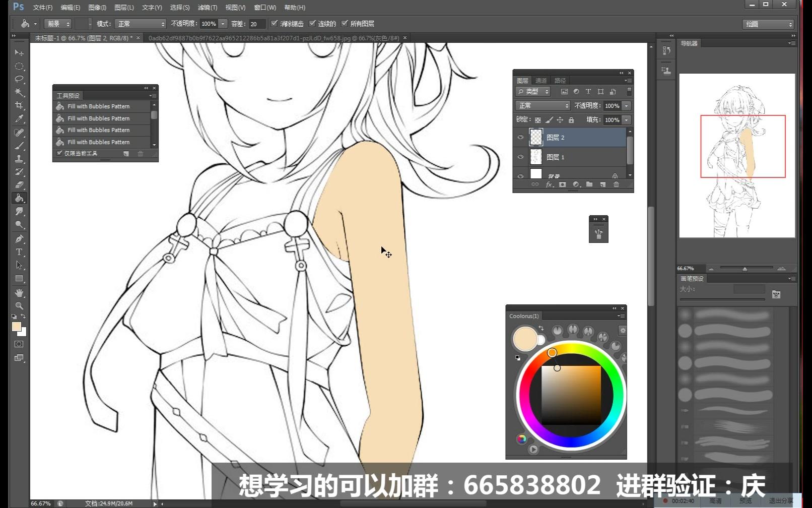Select the Magic Wand tool

click(x=19, y=92)
